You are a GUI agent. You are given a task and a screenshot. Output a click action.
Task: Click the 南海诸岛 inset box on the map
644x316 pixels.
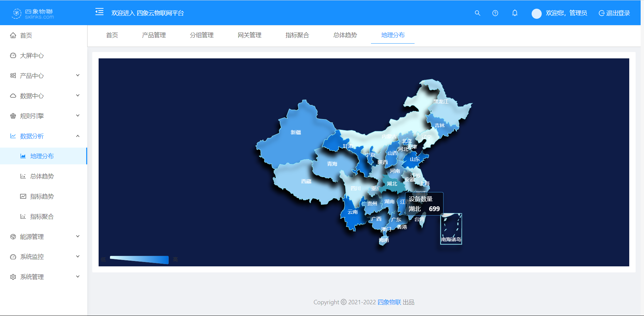[x=451, y=229]
